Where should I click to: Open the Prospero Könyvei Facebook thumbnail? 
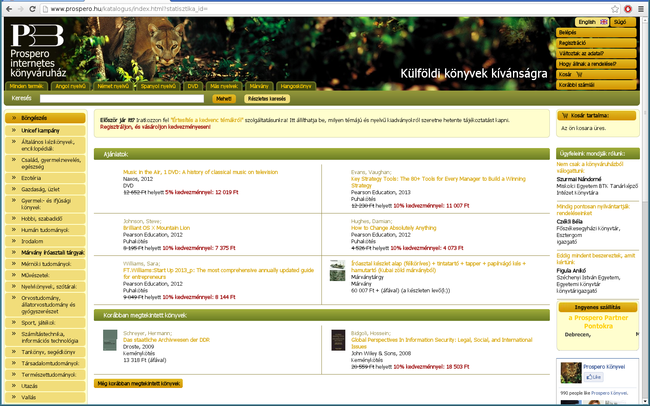click(x=571, y=372)
